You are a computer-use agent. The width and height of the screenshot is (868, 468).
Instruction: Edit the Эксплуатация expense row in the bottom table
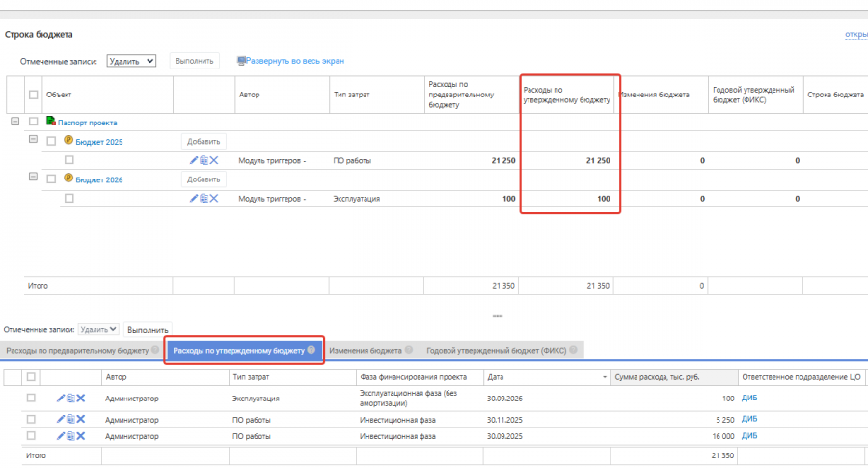tap(61, 398)
